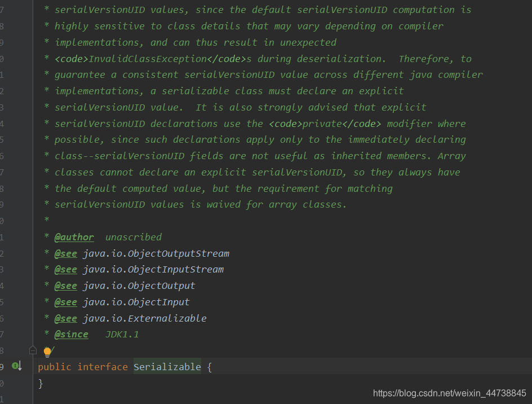Image resolution: width=532 pixels, height=404 pixels.
Task: Click the unascribed author text
Action: pyautogui.click(x=133, y=237)
